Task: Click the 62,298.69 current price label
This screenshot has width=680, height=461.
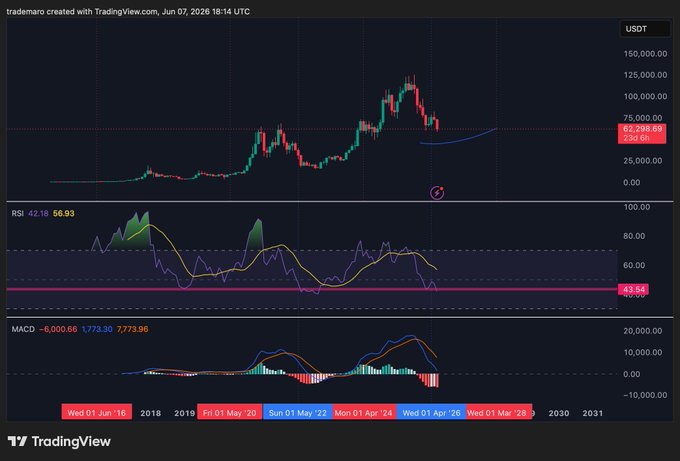Action: [x=642, y=134]
